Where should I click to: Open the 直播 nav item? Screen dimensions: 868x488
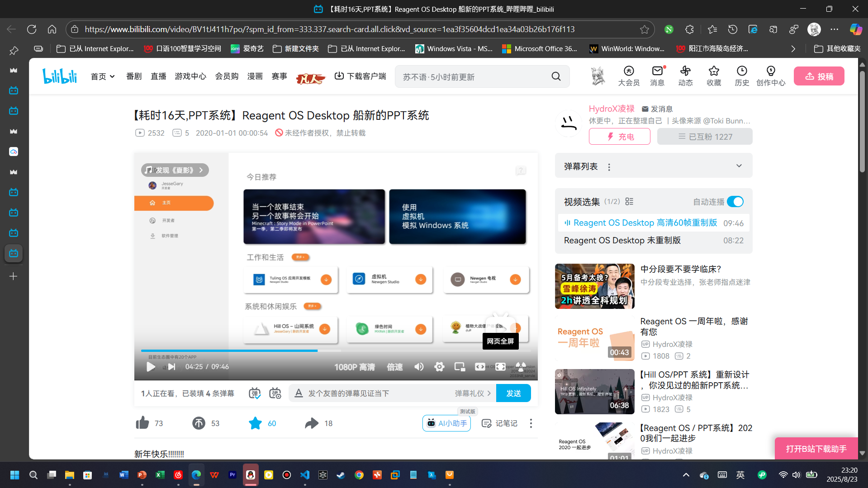(158, 76)
